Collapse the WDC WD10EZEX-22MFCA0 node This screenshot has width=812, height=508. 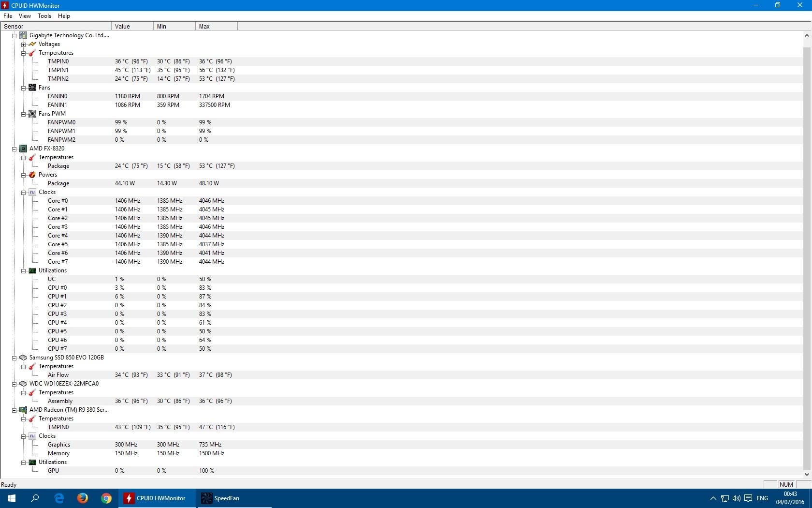pos(14,384)
